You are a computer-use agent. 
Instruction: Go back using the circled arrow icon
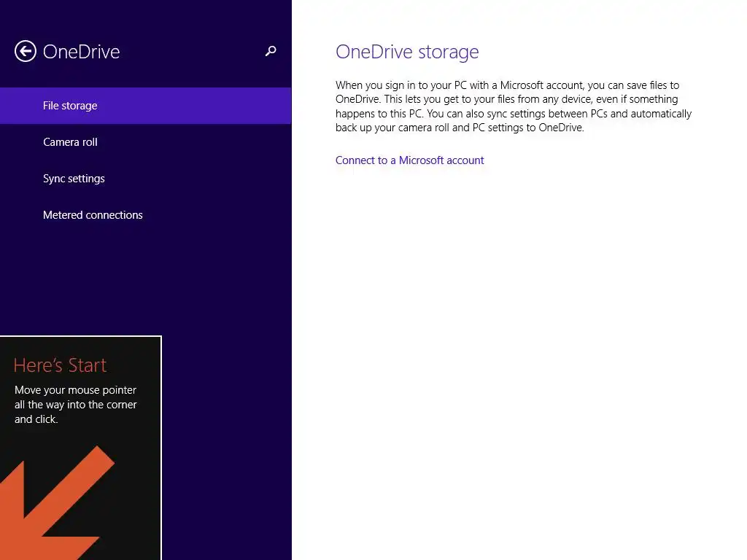(x=26, y=51)
